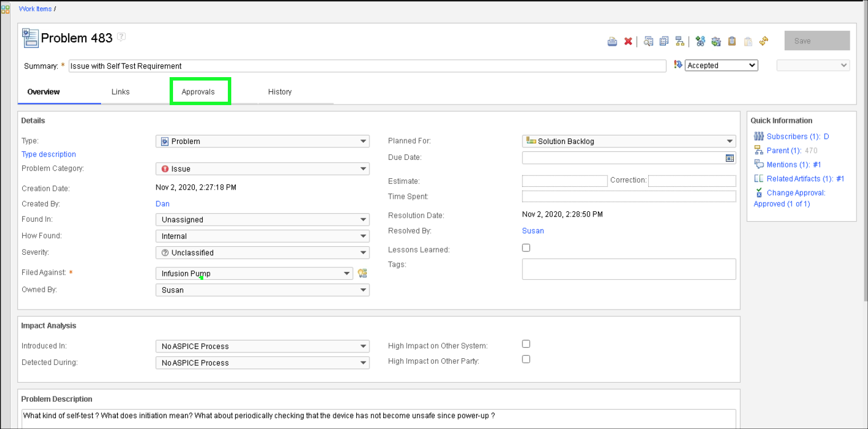Enable High Impact on Other System

tap(526, 344)
